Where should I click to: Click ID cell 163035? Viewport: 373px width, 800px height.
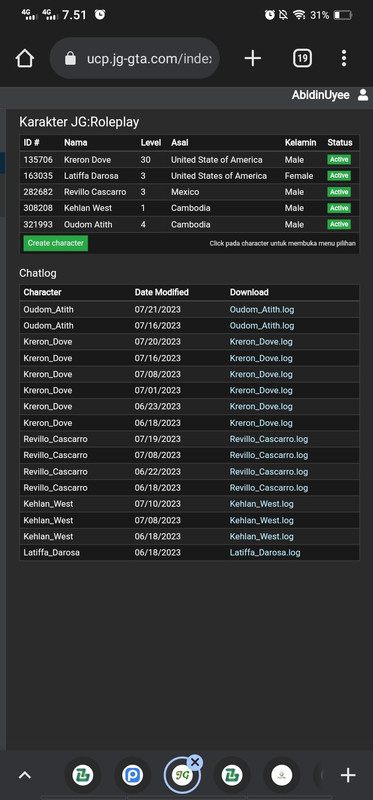[x=38, y=176]
